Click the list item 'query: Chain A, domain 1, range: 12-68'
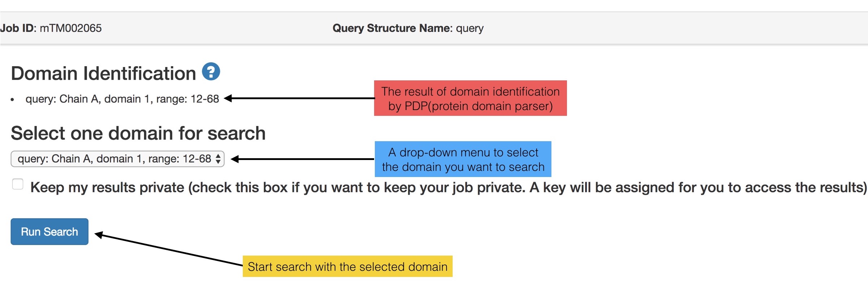The height and width of the screenshot is (286, 868). 122,99
